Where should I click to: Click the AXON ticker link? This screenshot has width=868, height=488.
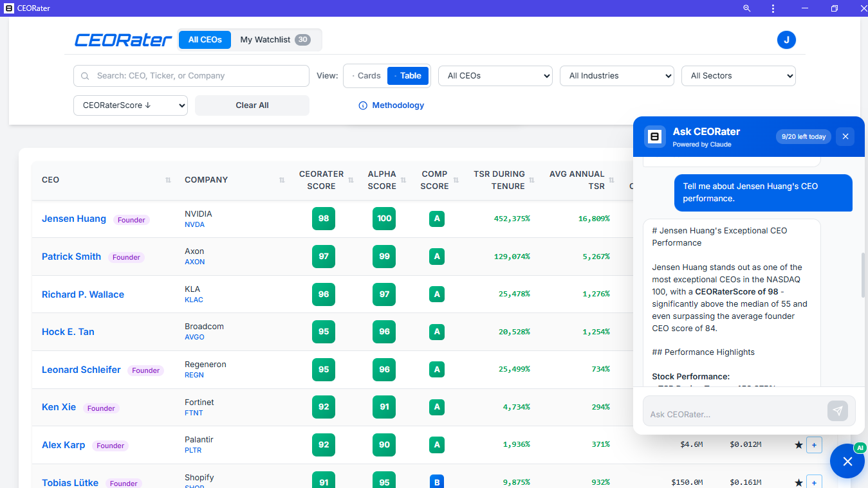(195, 262)
